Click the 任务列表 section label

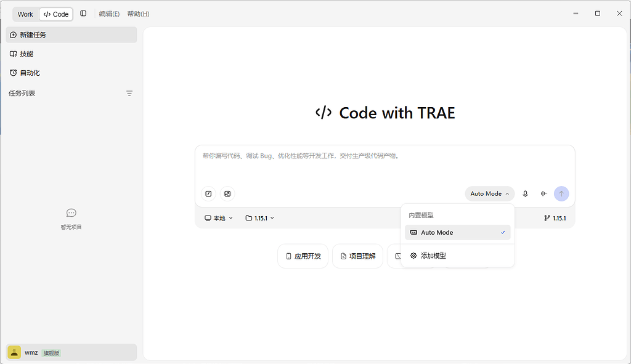[22, 94]
